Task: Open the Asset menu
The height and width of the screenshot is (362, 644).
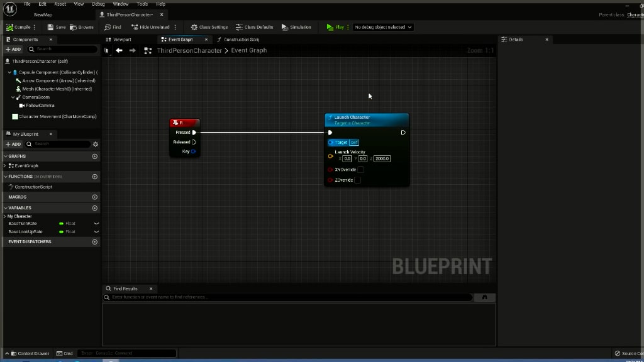Action: [x=60, y=4]
